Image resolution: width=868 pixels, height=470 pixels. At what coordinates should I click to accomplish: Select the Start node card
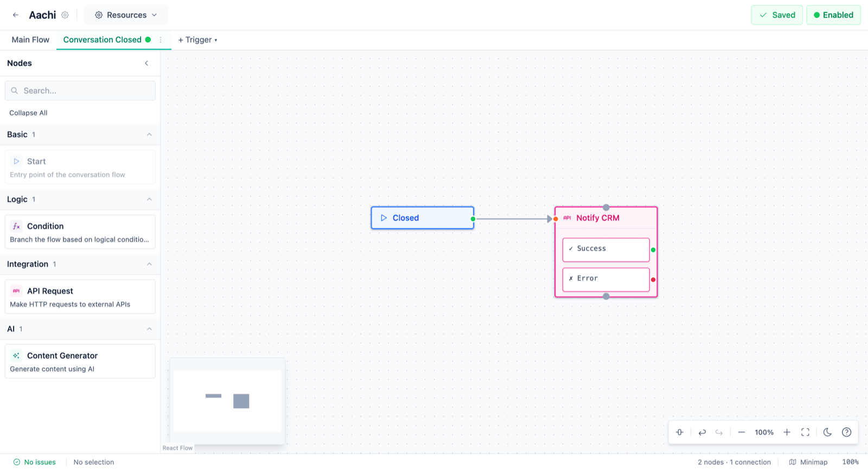click(x=80, y=168)
